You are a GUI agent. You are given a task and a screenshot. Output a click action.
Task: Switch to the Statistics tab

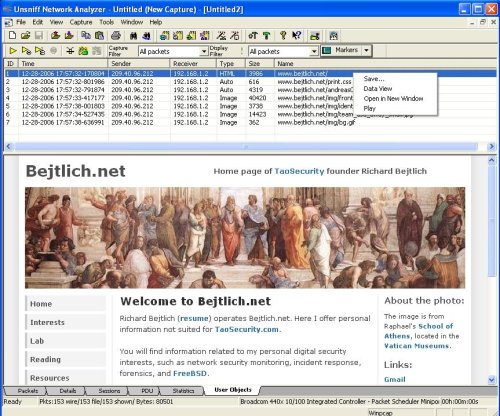pos(183,391)
